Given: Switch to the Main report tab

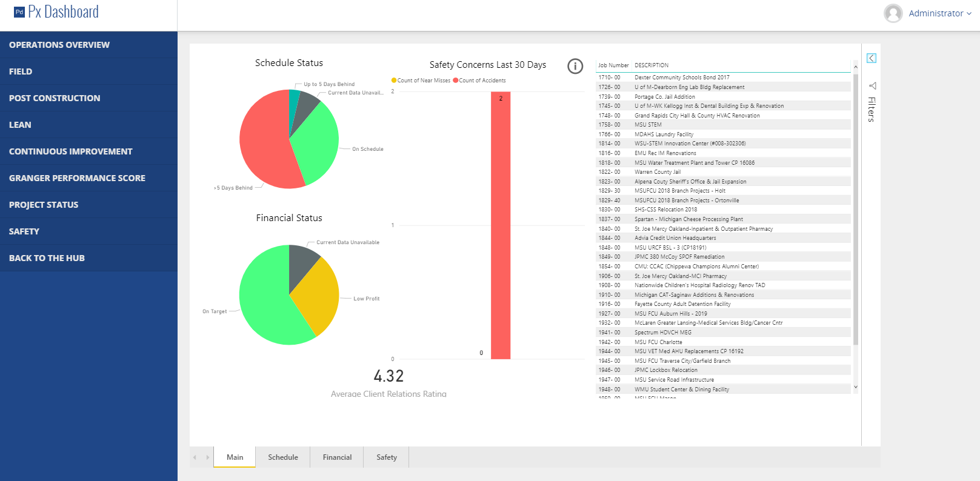Looking at the screenshot, I should point(235,457).
